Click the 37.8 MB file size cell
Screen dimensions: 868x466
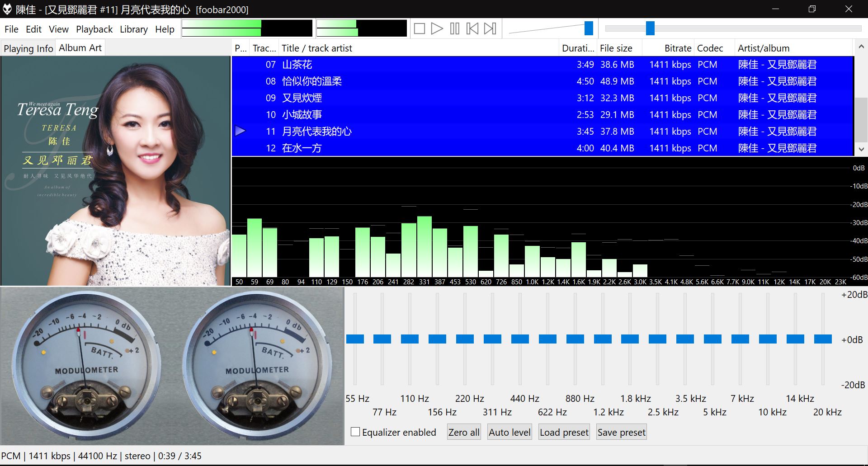617,132
